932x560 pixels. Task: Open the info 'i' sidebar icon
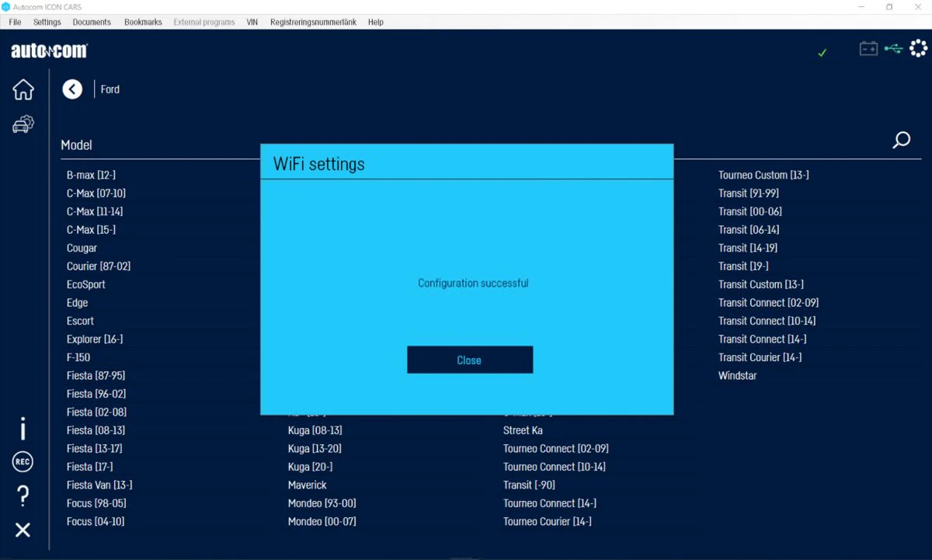23,429
